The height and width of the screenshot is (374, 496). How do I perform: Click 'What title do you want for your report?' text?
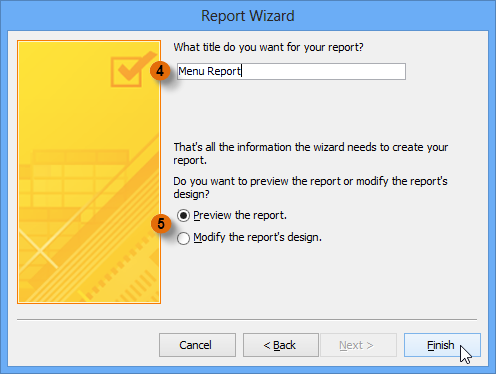268,47
